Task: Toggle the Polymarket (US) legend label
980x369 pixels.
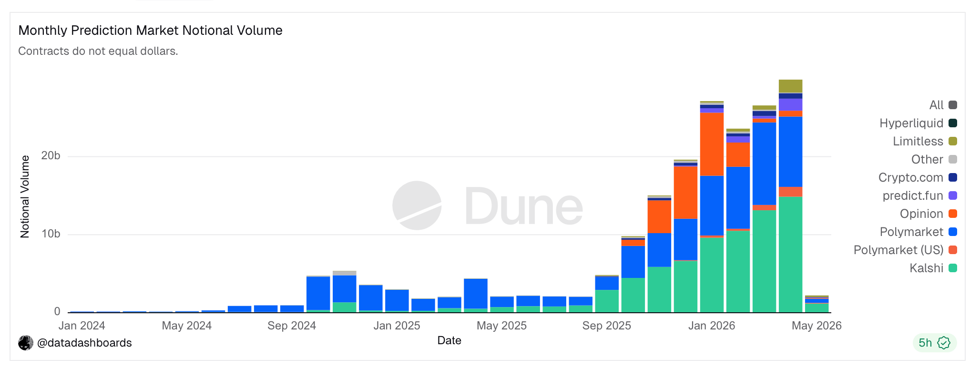Action: 898,250
